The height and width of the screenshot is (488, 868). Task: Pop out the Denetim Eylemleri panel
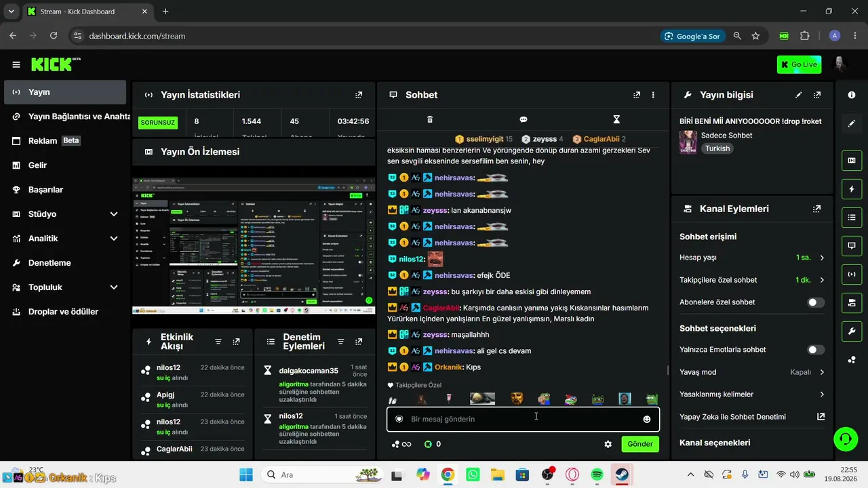click(358, 342)
